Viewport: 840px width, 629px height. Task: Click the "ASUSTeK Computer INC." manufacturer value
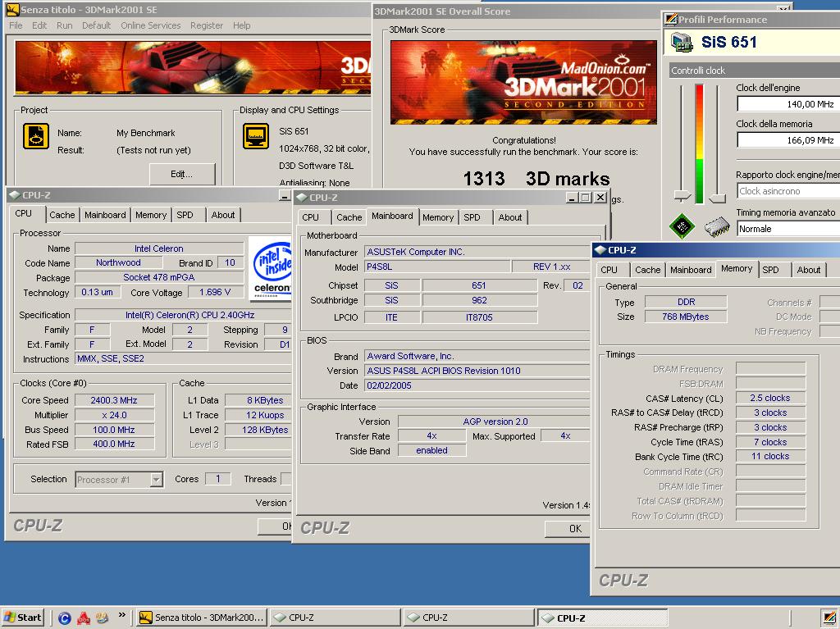coord(416,252)
